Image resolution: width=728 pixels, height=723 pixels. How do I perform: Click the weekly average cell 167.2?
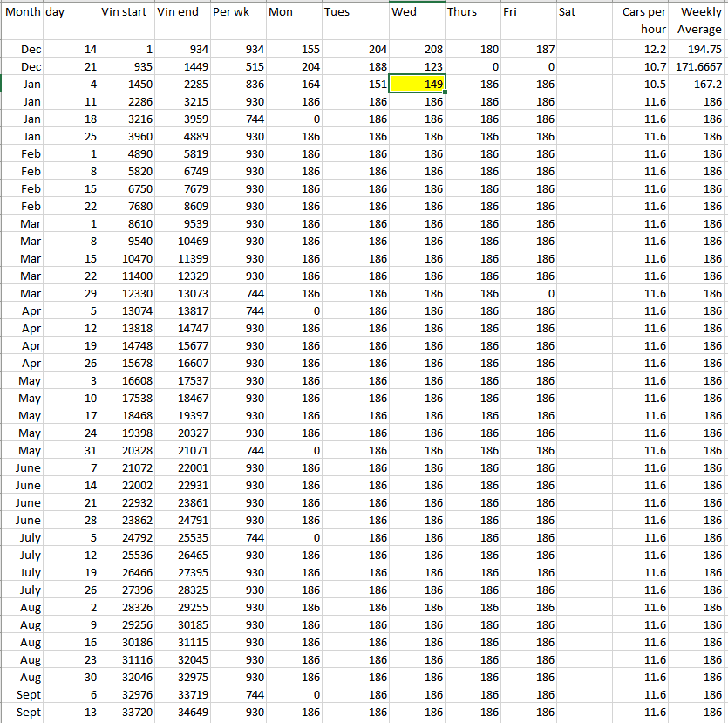coord(697,85)
